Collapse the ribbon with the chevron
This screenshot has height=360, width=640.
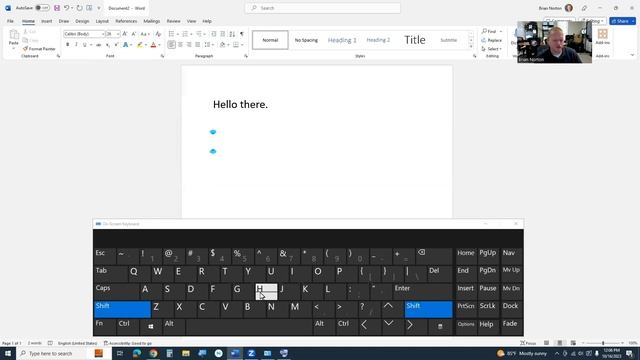click(632, 55)
